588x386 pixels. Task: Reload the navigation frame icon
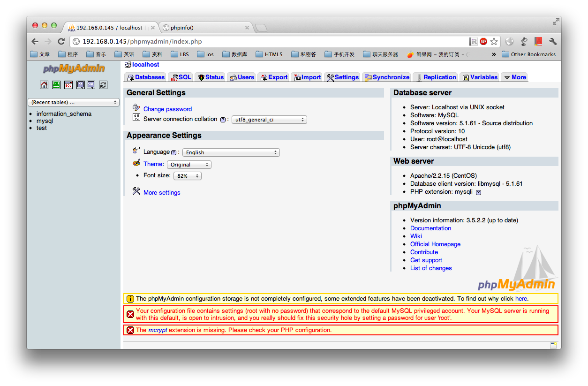(x=103, y=85)
